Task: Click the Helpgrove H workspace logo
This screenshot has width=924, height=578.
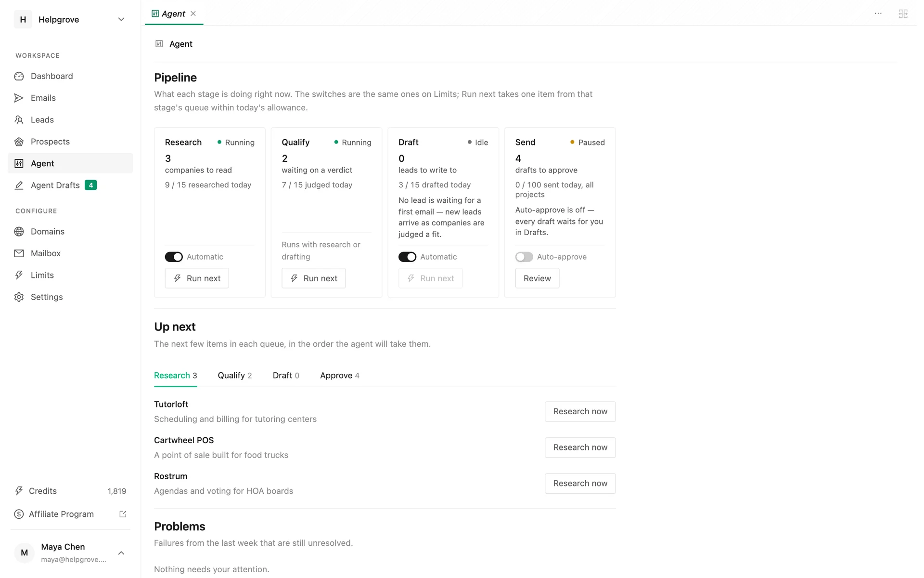Action: [x=23, y=19]
